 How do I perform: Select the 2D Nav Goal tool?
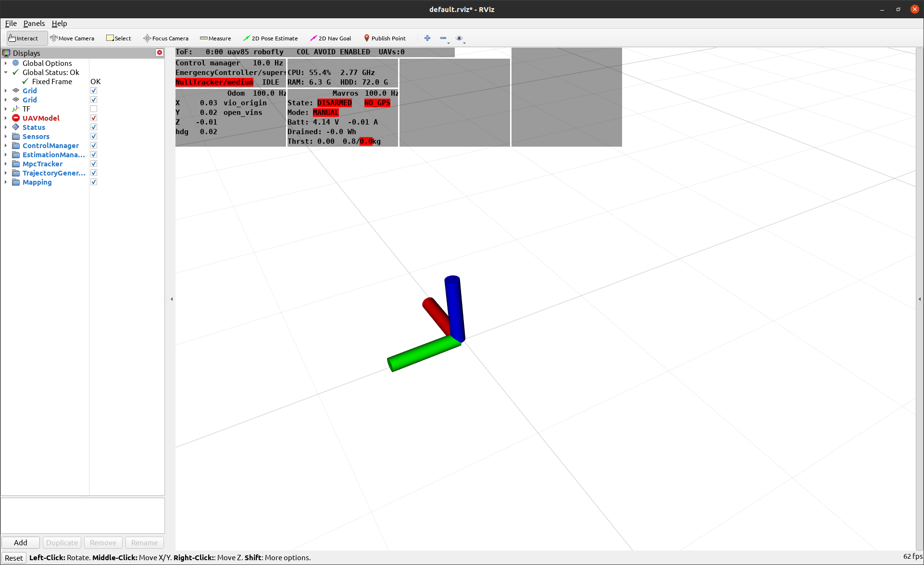(x=331, y=38)
